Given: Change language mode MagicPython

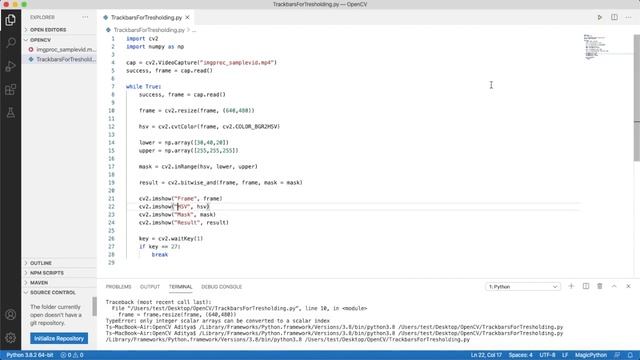Looking at the screenshot, I should click(x=591, y=355).
